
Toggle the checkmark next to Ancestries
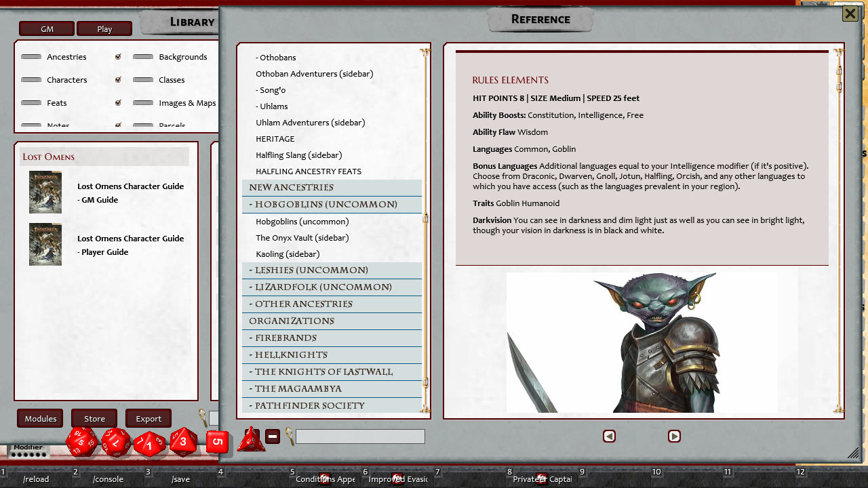click(118, 57)
